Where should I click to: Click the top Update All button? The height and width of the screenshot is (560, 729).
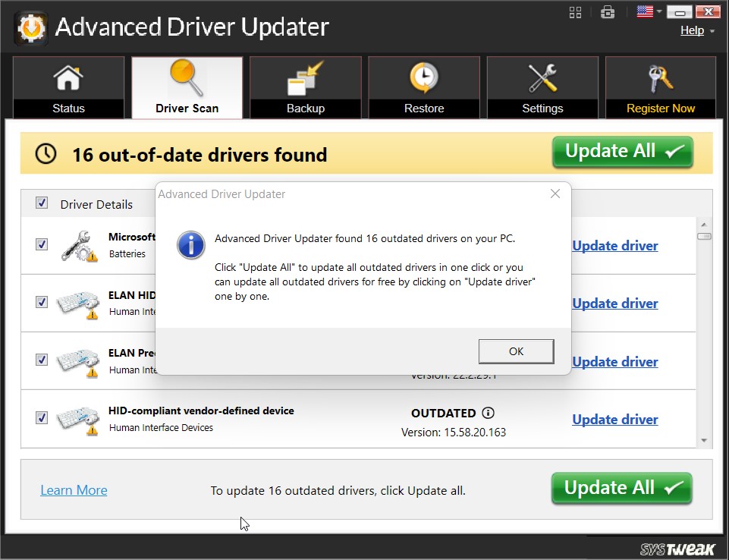[621, 151]
